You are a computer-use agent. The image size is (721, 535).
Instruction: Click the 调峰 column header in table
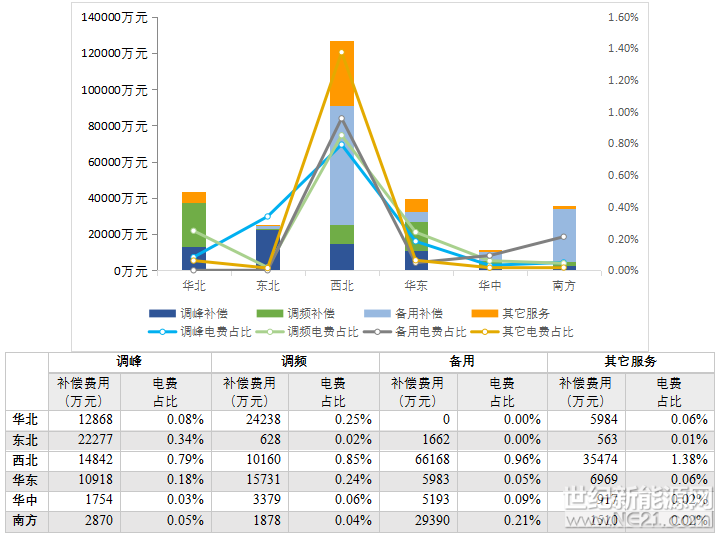click(129, 362)
